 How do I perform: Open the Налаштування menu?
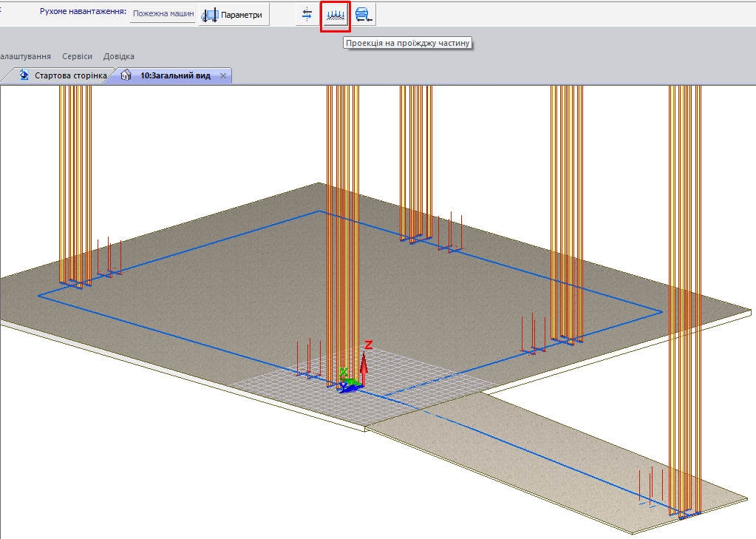point(25,56)
